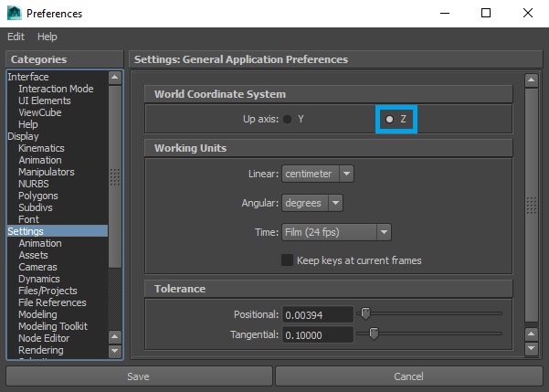Enable Keep keys at current frames
The width and height of the screenshot is (549, 392).
287,260
